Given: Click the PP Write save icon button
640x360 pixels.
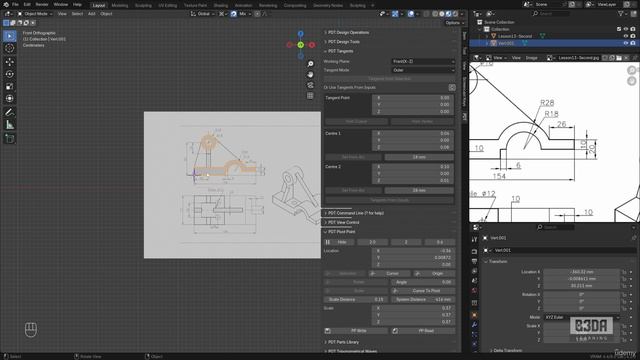Looking at the screenshot, I should click(x=356, y=331).
